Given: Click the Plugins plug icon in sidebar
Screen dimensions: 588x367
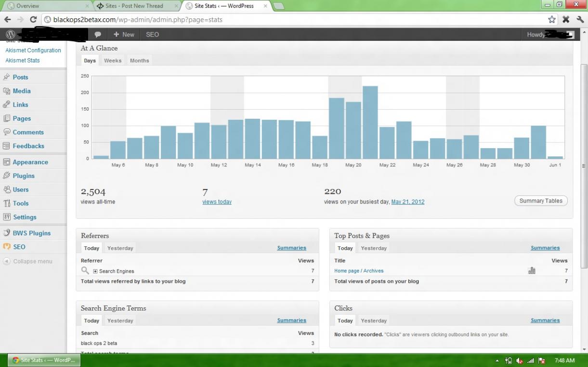Looking at the screenshot, I should (6, 176).
